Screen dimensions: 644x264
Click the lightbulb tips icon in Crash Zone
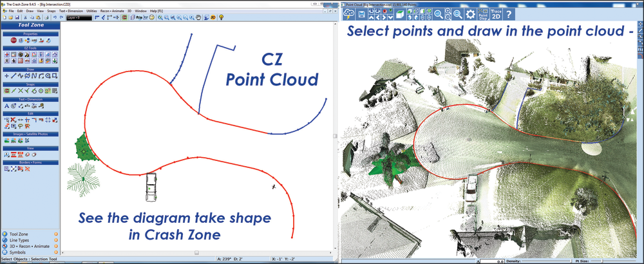coord(222,18)
